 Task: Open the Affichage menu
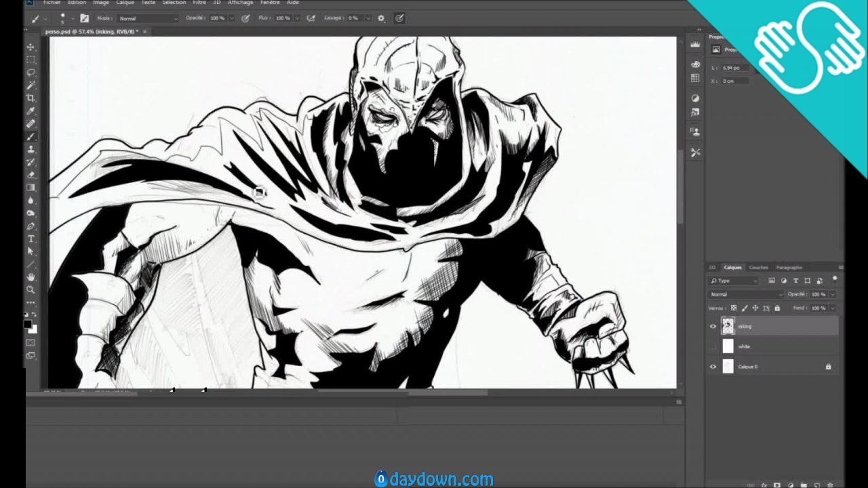pyautogui.click(x=240, y=3)
